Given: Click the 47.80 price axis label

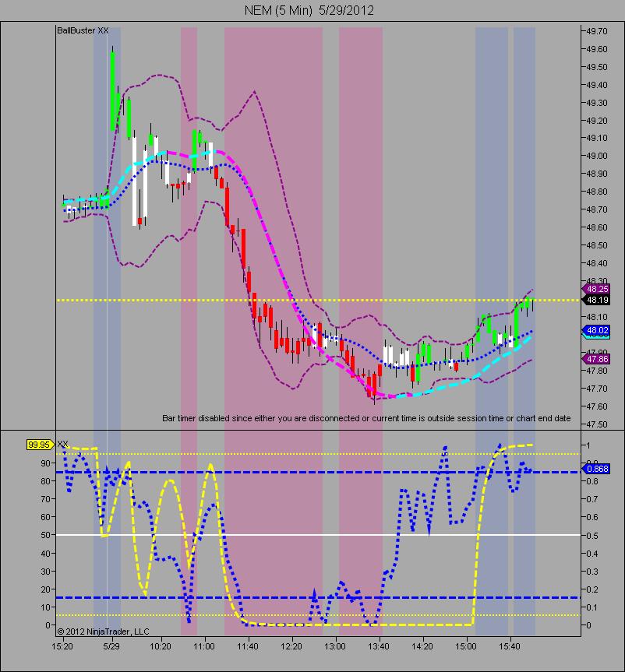Looking at the screenshot, I should pyautogui.click(x=597, y=371).
